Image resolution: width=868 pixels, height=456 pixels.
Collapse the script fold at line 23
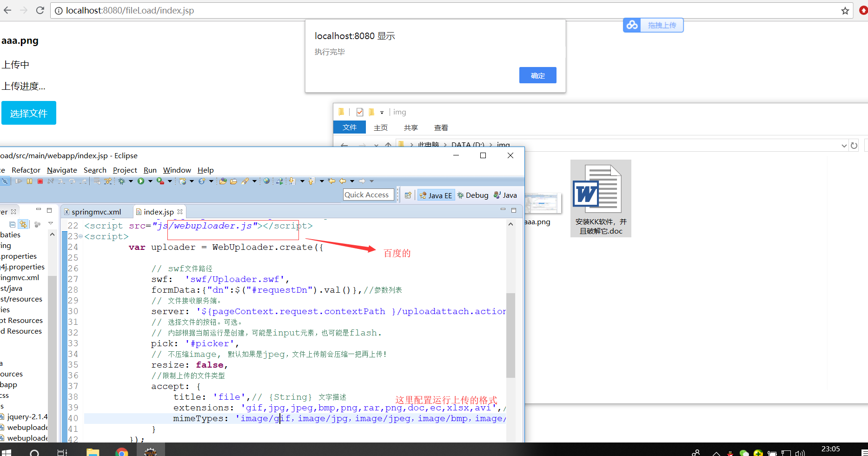point(80,236)
